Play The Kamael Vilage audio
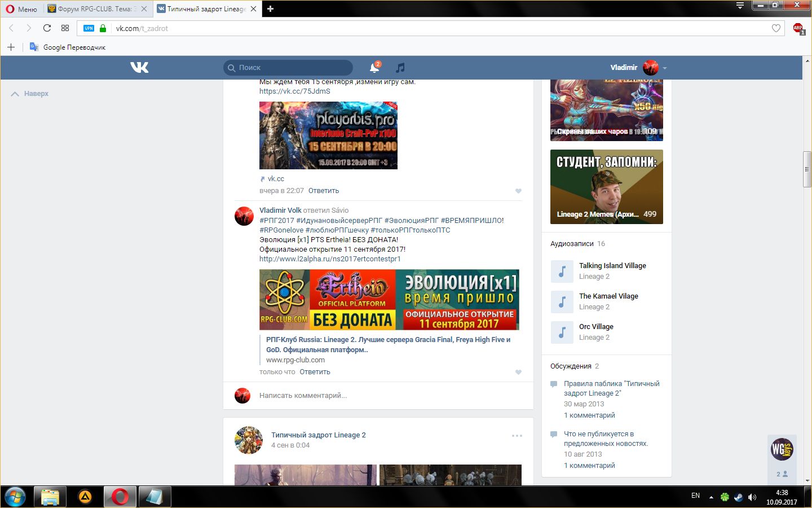 point(562,301)
